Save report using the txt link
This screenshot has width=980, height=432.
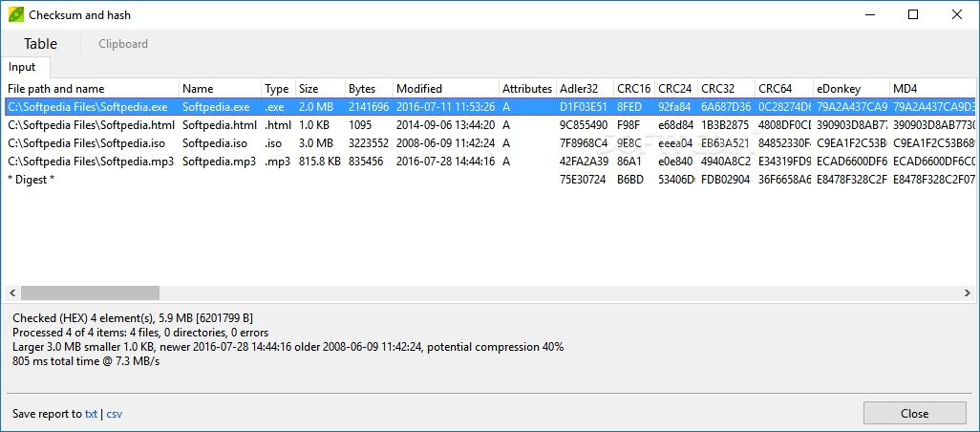pos(92,414)
